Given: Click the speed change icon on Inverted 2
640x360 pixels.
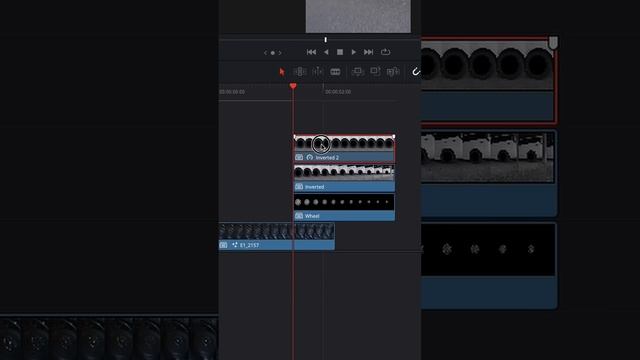Looking at the screenshot, I should pos(310,157).
